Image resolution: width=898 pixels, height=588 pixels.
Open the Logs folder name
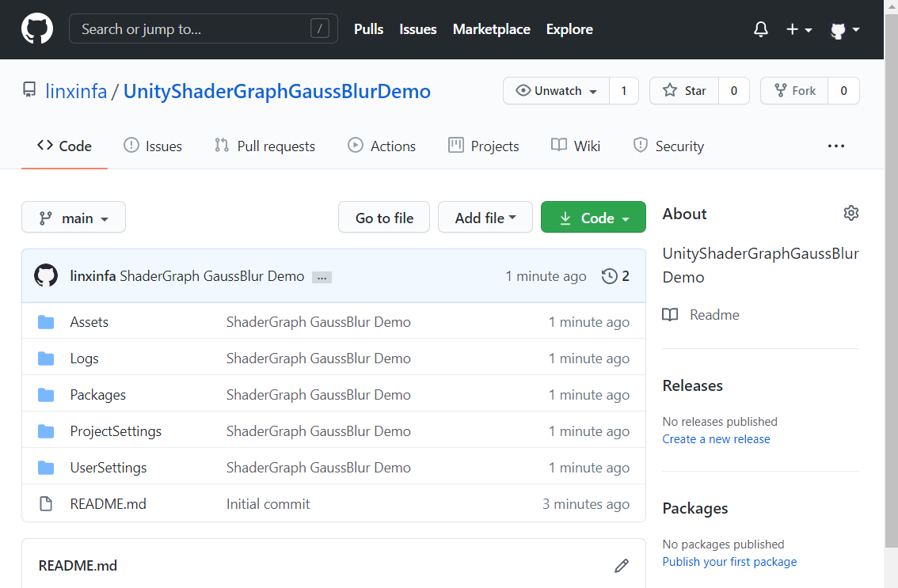[84, 359]
